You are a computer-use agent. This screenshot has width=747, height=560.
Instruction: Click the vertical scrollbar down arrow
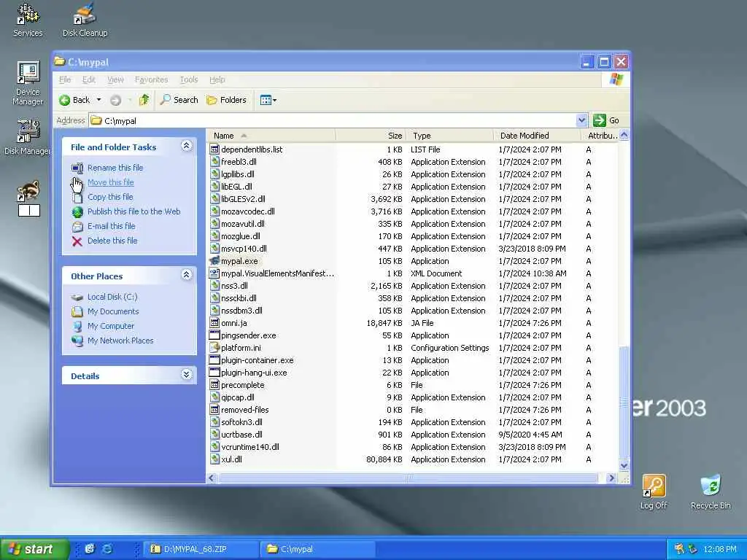pos(624,466)
